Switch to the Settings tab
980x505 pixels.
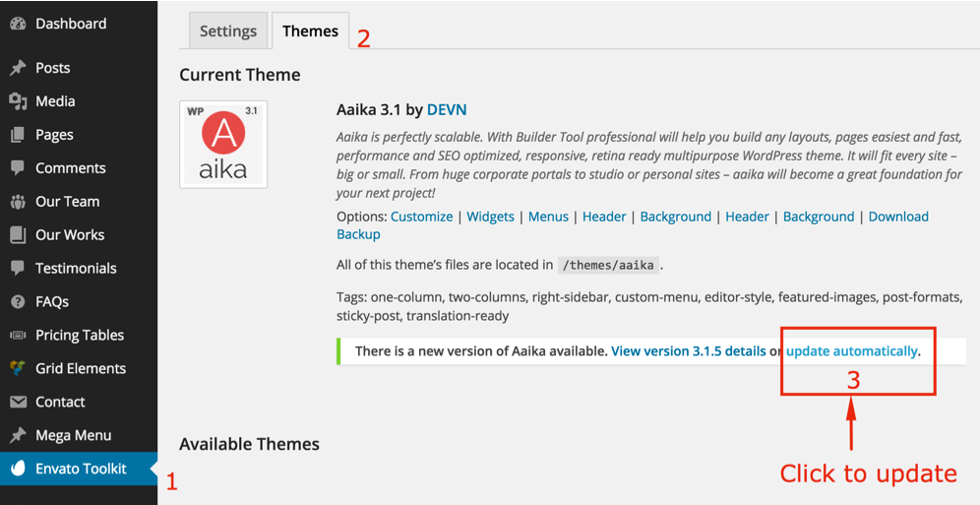coord(228,31)
